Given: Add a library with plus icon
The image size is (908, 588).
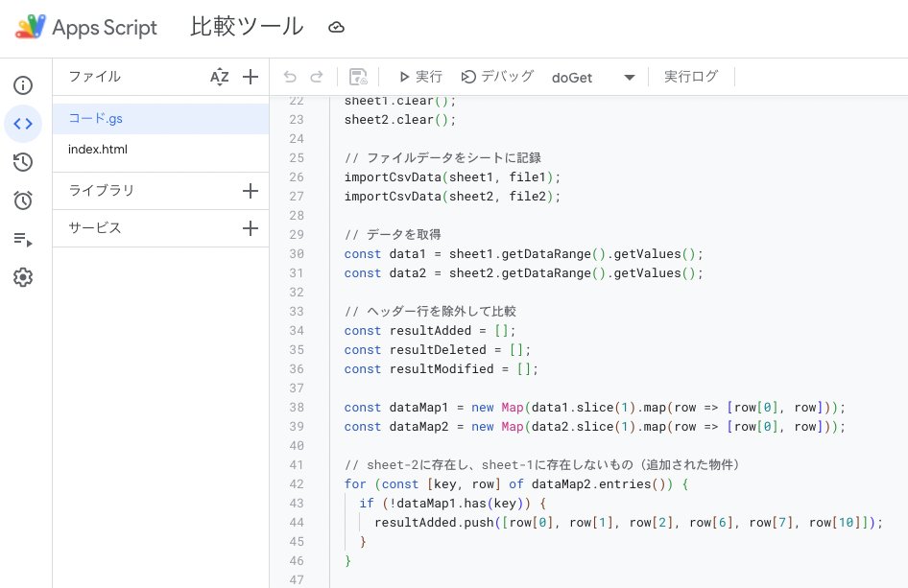Looking at the screenshot, I should (251, 191).
